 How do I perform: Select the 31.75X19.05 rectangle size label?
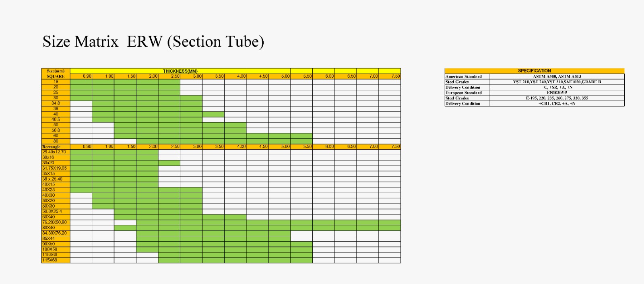pyautogui.click(x=56, y=168)
